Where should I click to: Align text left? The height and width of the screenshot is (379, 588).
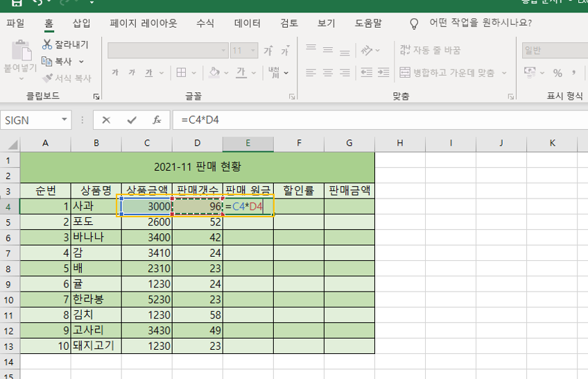click(x=311, y=72)
